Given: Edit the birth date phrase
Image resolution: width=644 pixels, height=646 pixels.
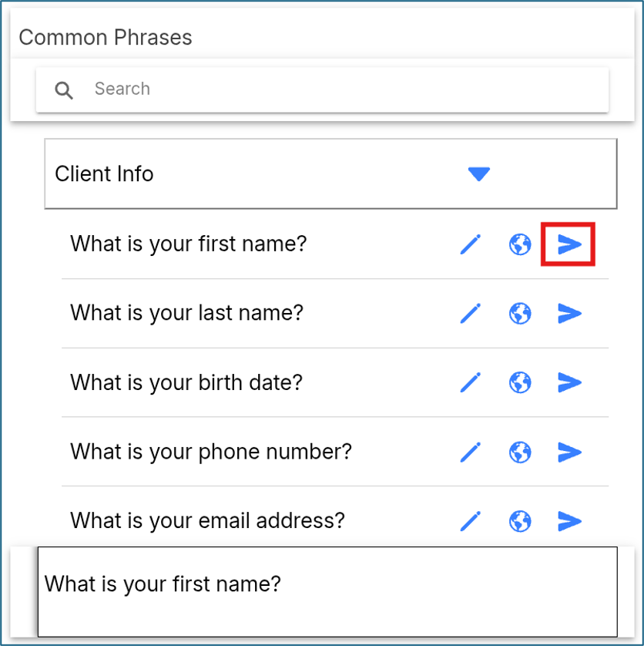Looking at the screenshot, I should point(470,382).
